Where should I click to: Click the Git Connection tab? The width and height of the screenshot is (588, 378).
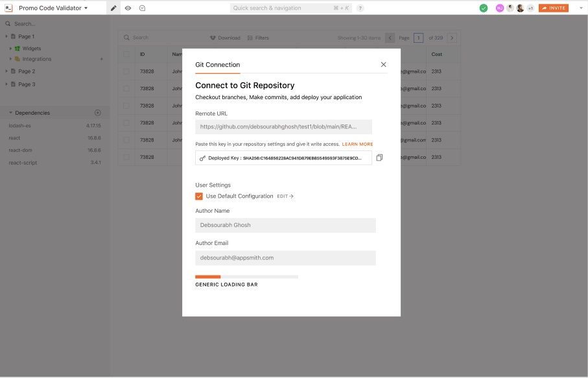217,64
